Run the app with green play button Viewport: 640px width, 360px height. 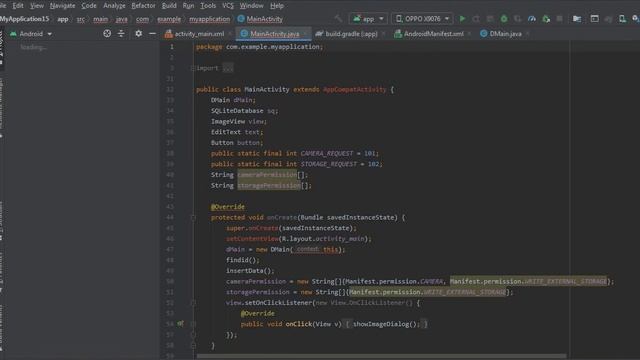[x=462, y=19]
